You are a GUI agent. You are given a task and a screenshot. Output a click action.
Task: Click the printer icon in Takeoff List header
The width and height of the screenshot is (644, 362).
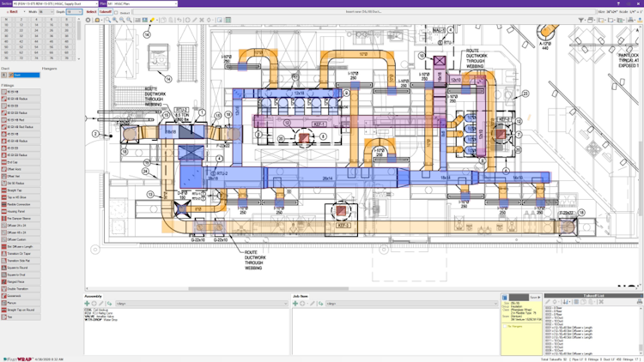tap(640, 302)
